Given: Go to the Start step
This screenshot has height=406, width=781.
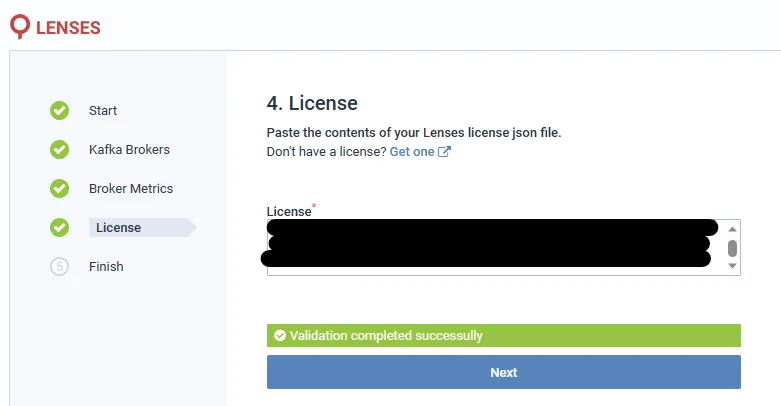Looking at the screenshot, I should (x=103, y=111).
